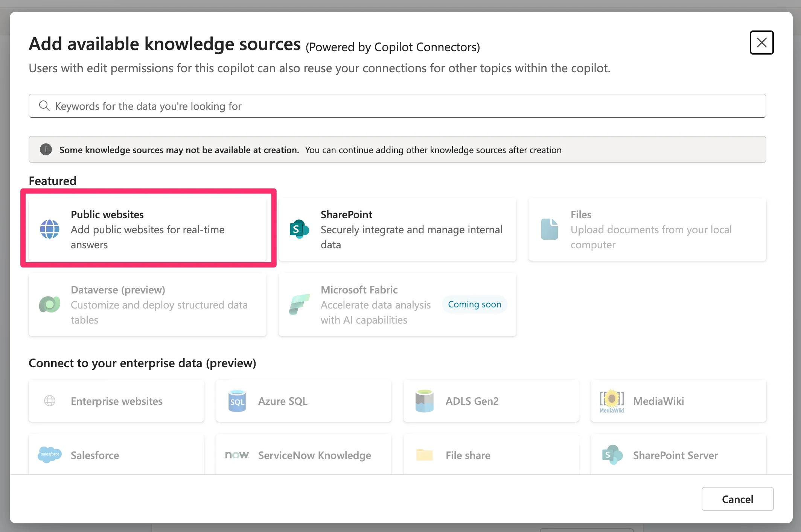The height and width of the screenshot is (532, 801).
Task: Click the MediaWiki sunflower icon
Action: pos(612,400)
